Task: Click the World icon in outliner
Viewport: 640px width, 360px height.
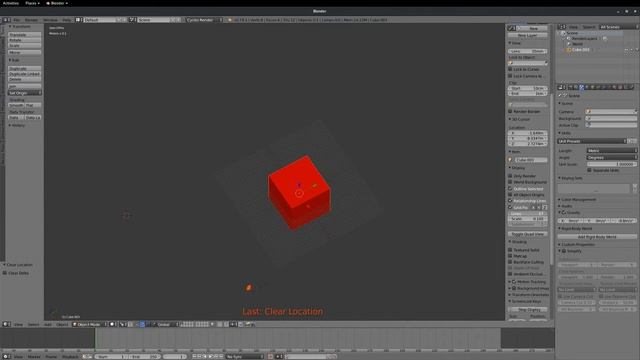Action: click(569, 44)
